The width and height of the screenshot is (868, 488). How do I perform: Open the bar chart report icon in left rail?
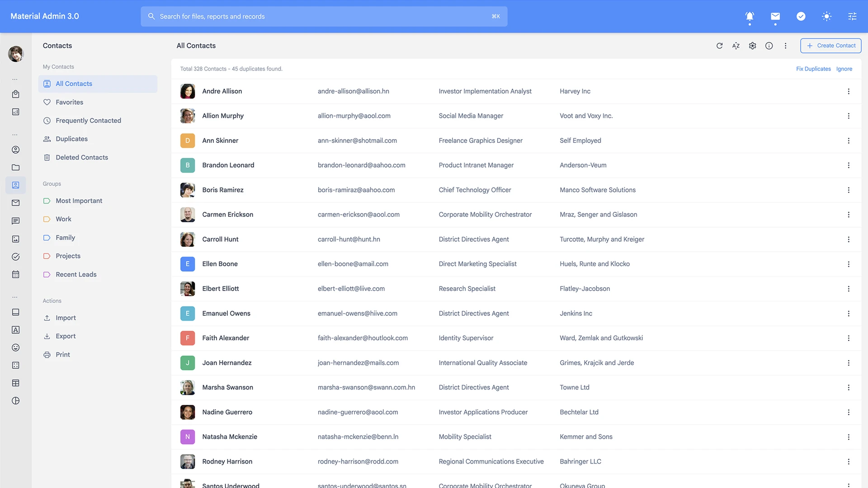point(15,112)
